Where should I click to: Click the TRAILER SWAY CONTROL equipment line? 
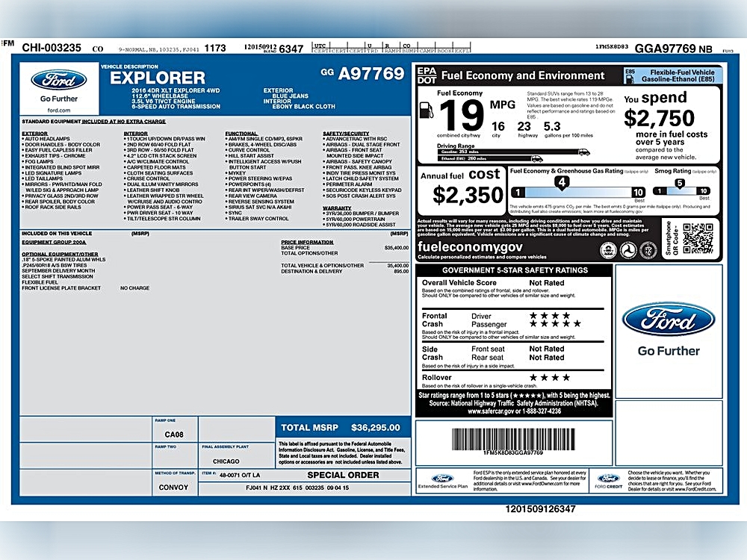pos(258,219)
